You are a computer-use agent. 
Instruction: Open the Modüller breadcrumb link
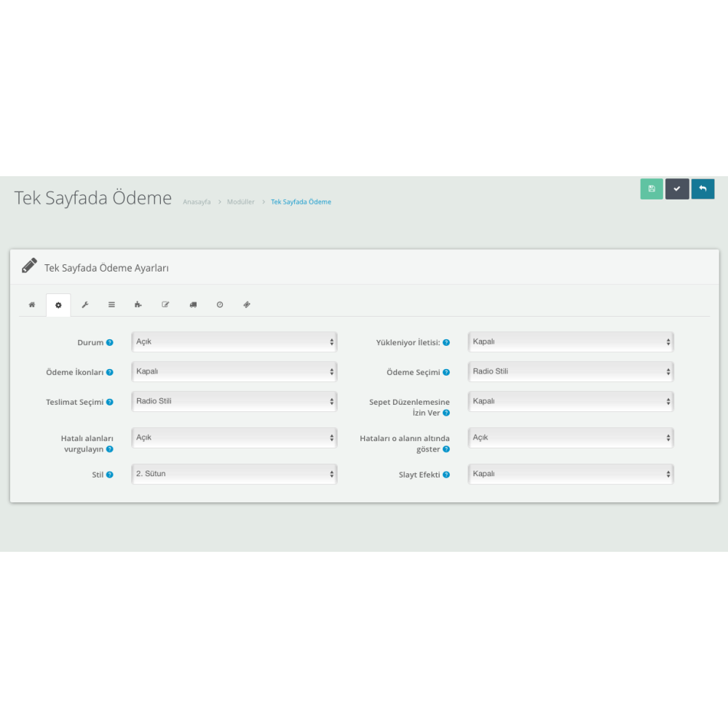[x=240, y=202]
